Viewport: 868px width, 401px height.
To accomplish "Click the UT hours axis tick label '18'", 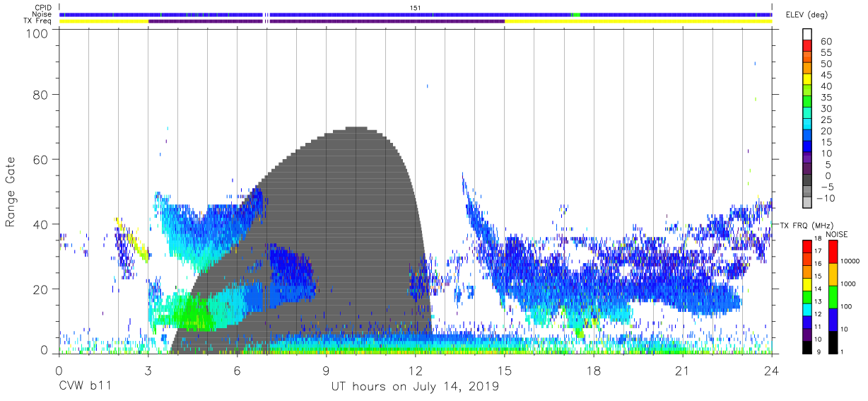I will click(x=594, y=371).
